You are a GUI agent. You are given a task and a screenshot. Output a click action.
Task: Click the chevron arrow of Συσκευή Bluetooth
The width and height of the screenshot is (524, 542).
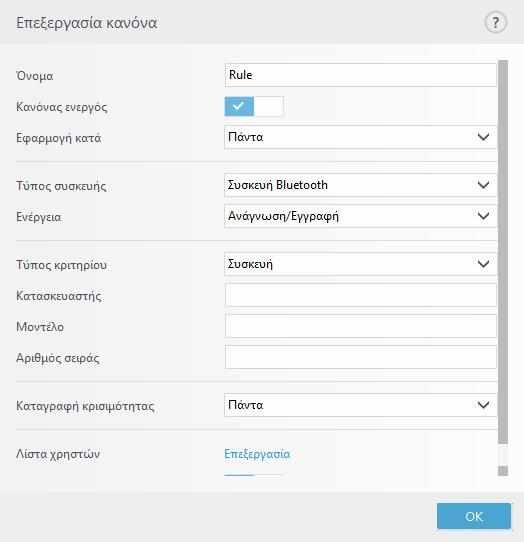(483, 185)
